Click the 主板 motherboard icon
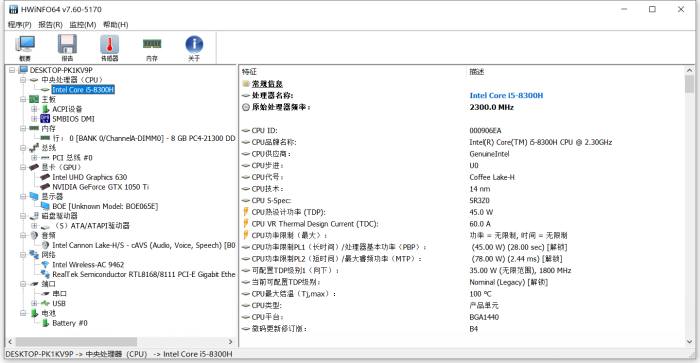Screen dimensions: 700x363 34,99
